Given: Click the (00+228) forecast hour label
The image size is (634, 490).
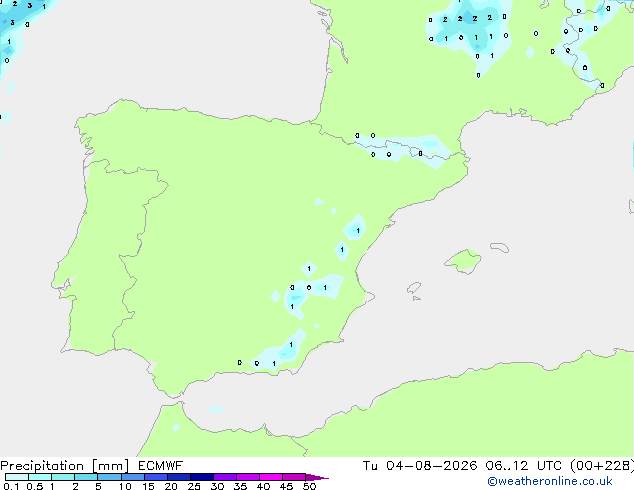Looking at the screenshot, I should pos(602,466).
